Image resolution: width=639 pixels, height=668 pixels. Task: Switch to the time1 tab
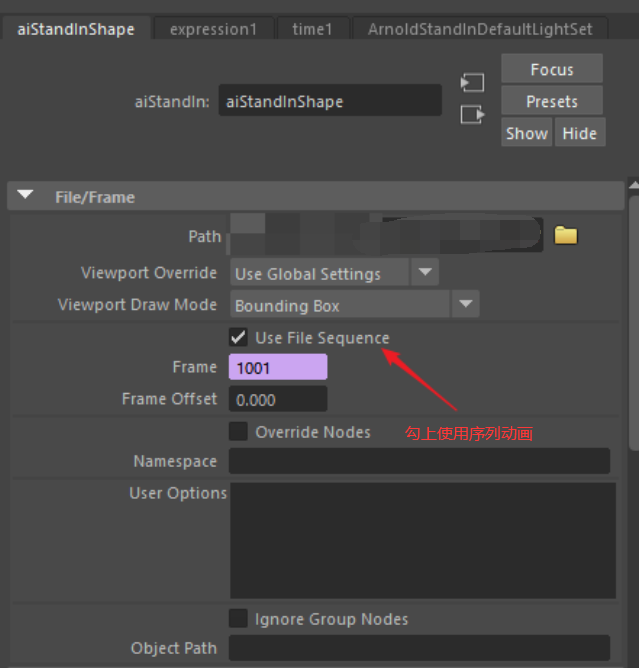pyautogui.click(x=312, y=29)
